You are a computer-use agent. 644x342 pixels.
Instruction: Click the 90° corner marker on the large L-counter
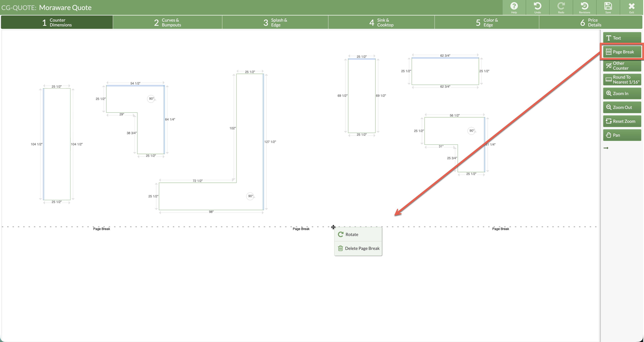pos(250,196)
